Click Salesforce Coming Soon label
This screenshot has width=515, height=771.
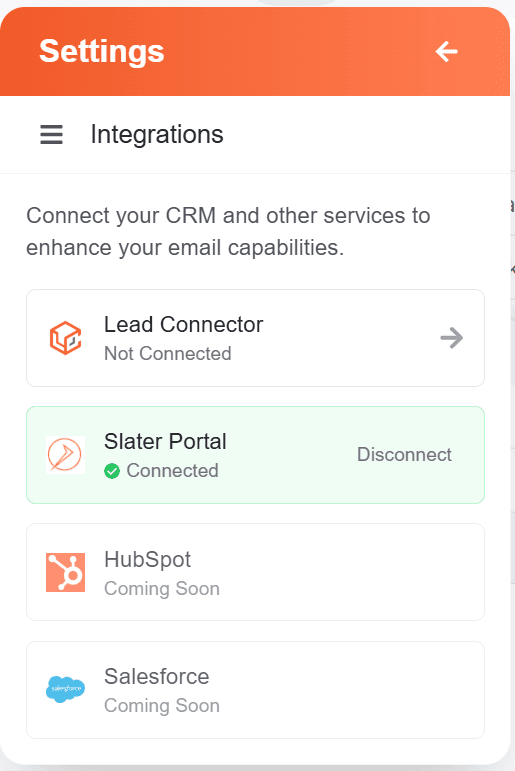point(162,706)
